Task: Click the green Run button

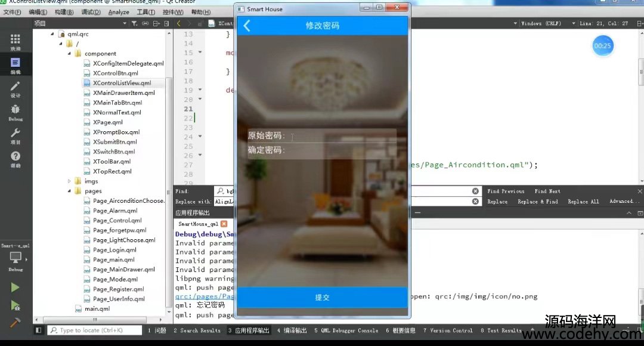Action: [15, 287]
